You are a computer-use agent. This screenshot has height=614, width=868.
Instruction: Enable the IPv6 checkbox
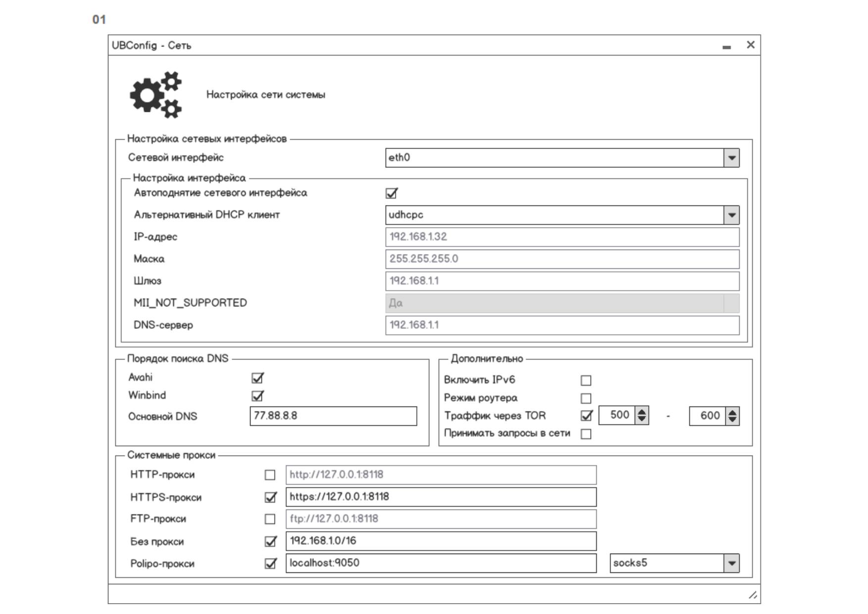coord(586,380)
